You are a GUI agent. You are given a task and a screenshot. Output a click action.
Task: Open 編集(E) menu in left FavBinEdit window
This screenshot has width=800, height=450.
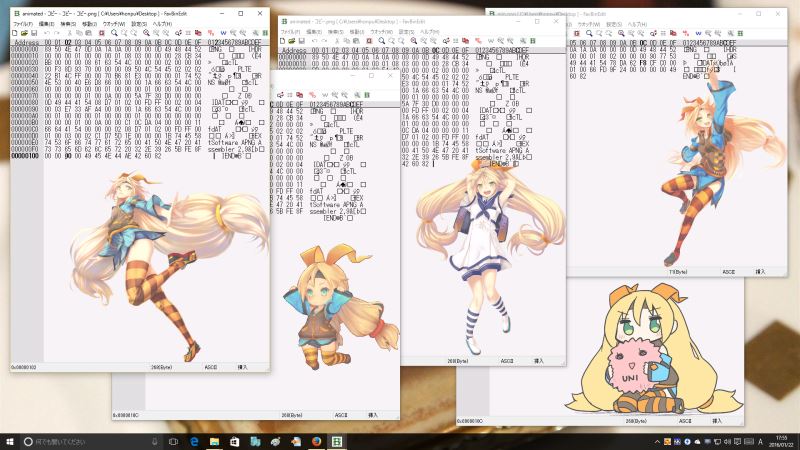(46, 24)
